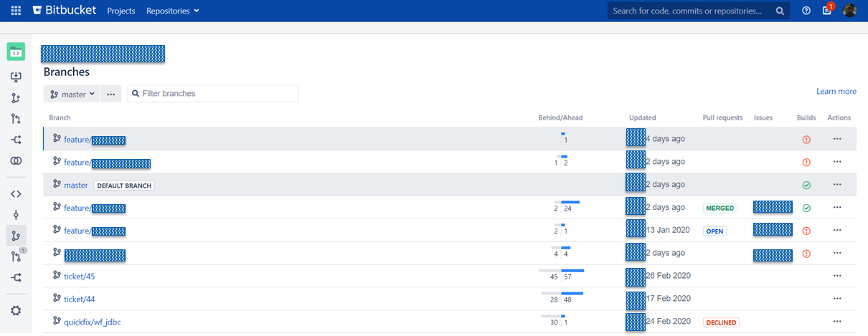Click the 24 Feb 2020 updated date
868x336 pixels.
pyautogui.click(x=668, y=322)
